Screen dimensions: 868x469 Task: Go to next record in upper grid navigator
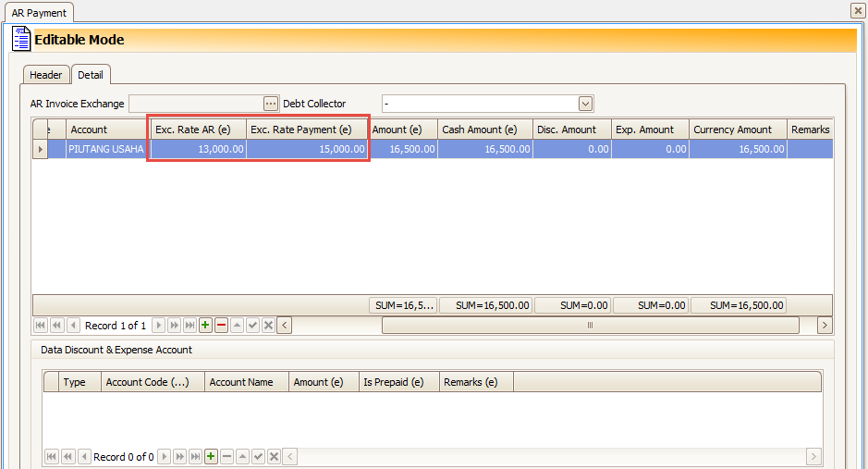point(158,325)
